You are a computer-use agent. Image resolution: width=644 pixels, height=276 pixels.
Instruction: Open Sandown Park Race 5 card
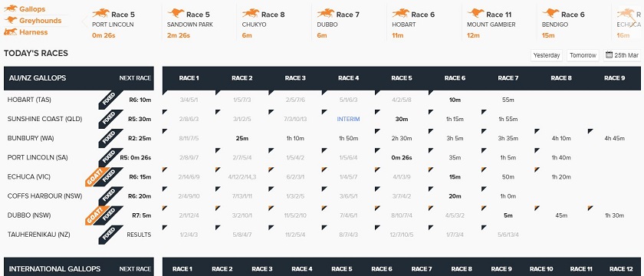(x=199, y=25)
